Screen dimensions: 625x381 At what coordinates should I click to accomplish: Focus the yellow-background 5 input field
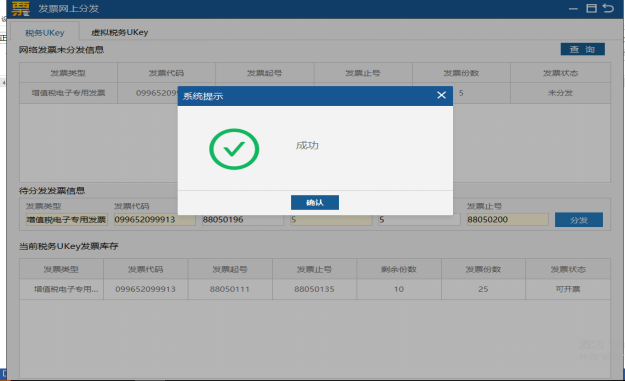click(331, 220)
